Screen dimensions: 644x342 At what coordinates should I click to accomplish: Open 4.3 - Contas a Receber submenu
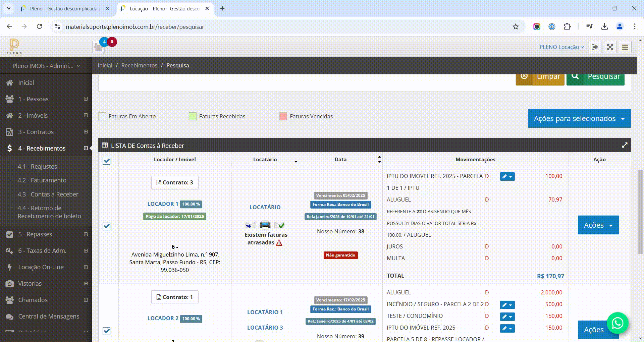48,194
